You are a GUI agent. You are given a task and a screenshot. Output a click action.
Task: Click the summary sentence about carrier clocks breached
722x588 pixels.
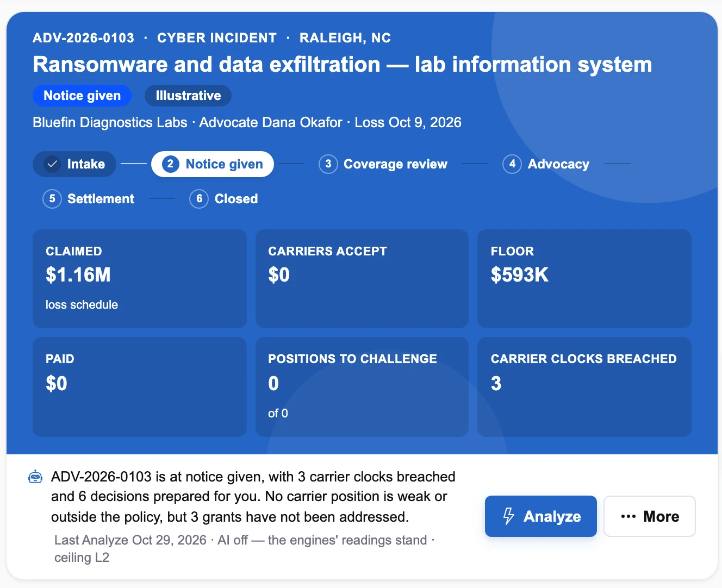(253, 497)
